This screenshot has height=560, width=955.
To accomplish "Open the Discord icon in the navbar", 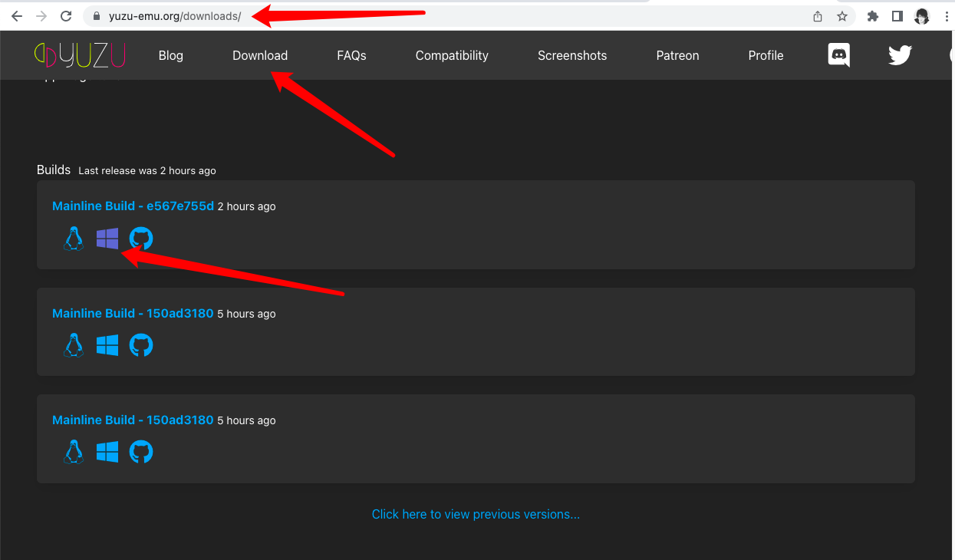I will (839, 55).
